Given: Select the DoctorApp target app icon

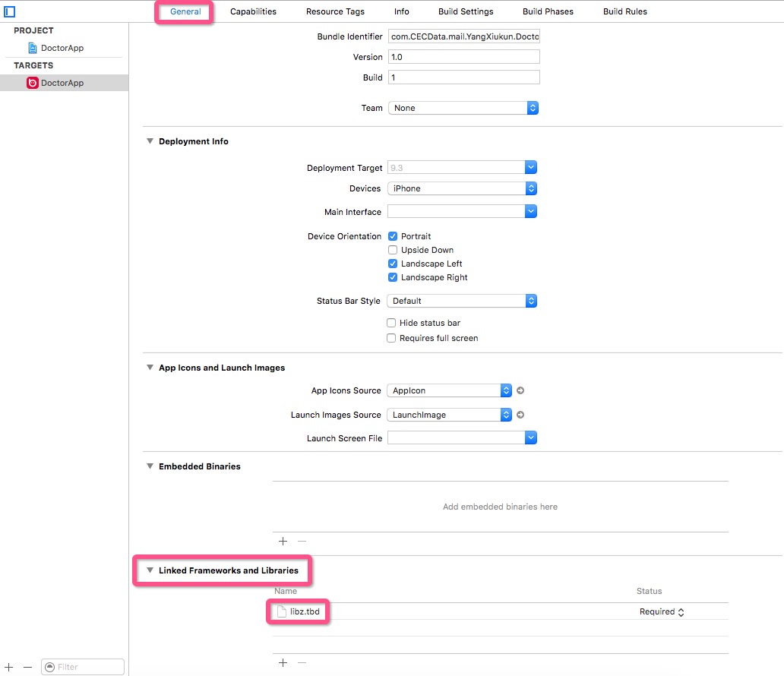Looking at the screenshot, I should tap(33, 83).
